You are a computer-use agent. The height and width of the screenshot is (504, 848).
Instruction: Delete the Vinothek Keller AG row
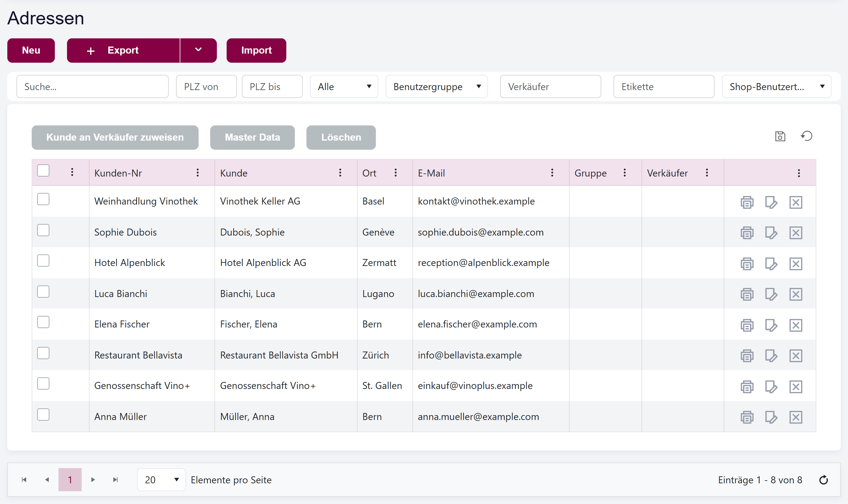(x=796, y=202)
